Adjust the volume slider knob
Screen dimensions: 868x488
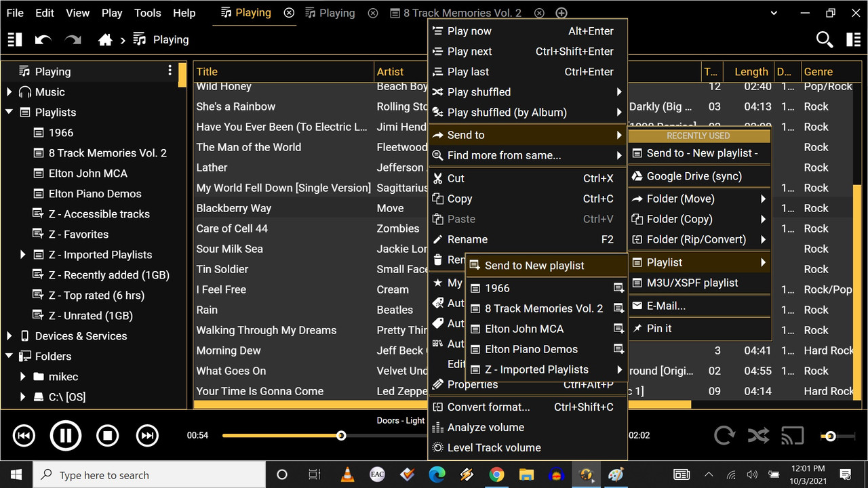tap(830, 436)
